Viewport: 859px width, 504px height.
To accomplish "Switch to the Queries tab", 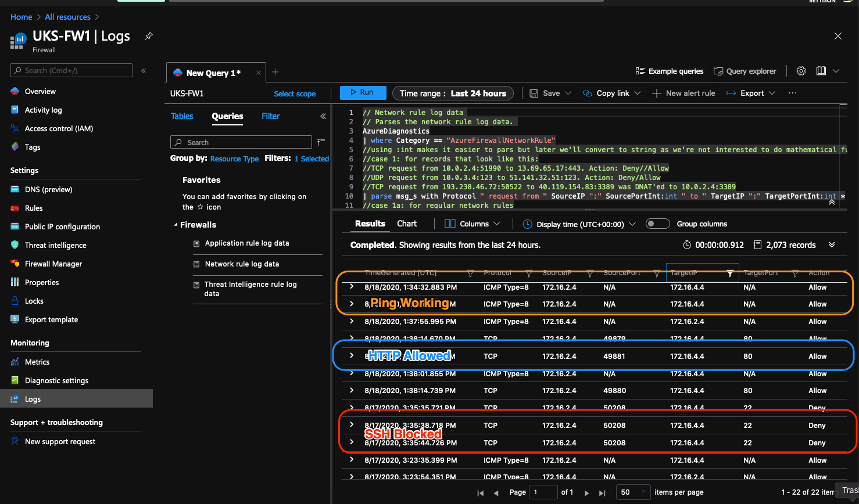I will 227,116.
